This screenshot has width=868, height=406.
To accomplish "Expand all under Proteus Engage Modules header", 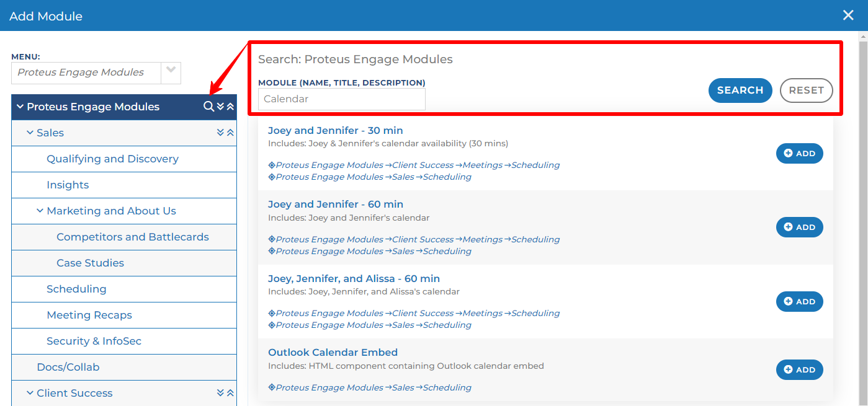I will [220, 107].
